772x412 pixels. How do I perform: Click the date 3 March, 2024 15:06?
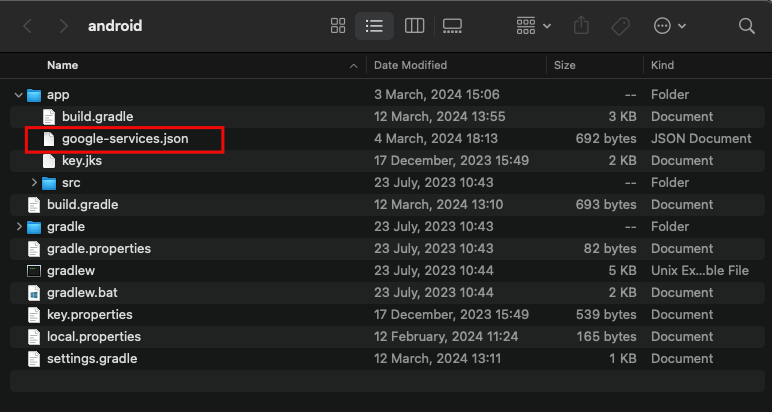(437, 95)
